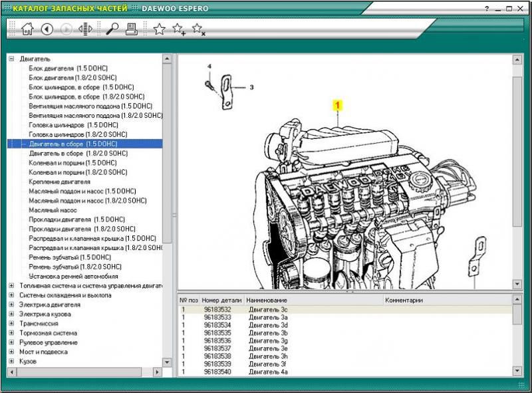
Task: Navigate back with the left arrow button
Action: [47, 29]
